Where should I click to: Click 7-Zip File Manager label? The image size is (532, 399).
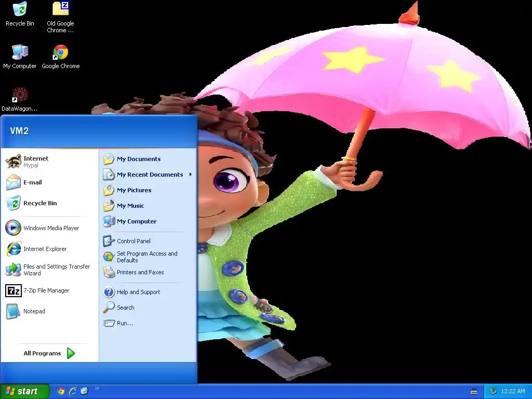click(46, 290)
